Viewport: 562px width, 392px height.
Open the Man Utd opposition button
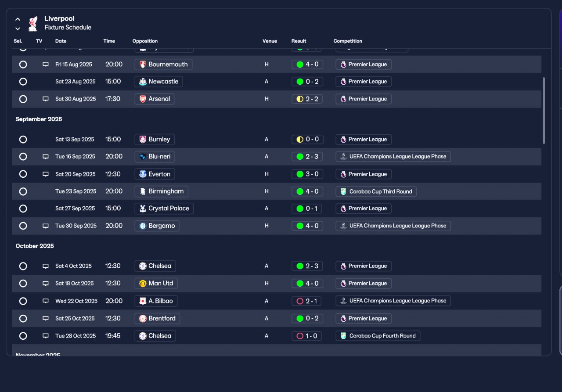(x=156, y=284)
